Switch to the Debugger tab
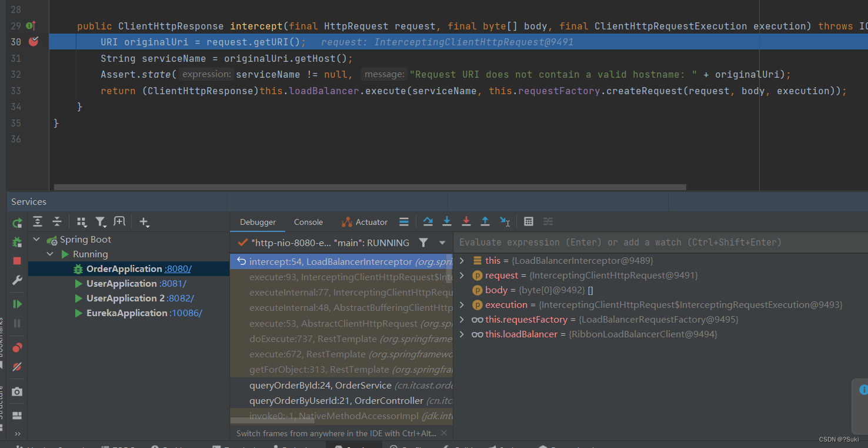 coord(258,222)
